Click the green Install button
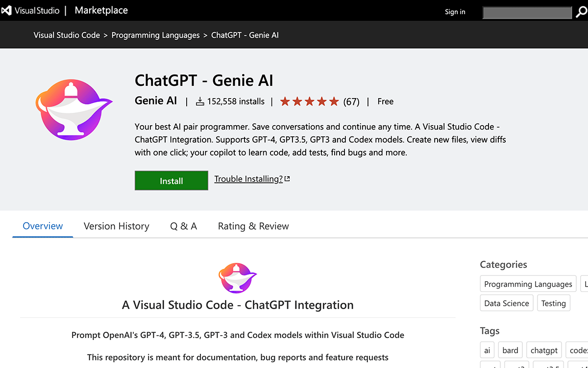 coord(171,180)
